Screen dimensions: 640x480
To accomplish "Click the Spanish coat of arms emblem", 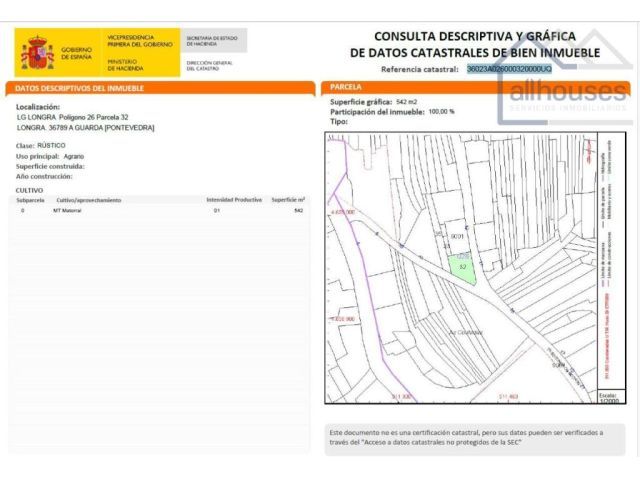I will click(x=38, y=53).
